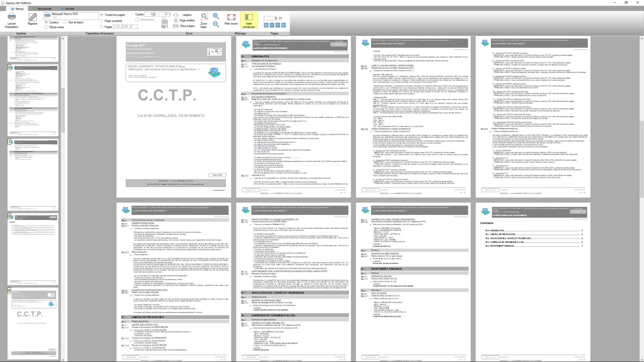This screenshot has height=362, width=644.
Task: Select the Noir et blanc option
Action: [x=65, y=22]
